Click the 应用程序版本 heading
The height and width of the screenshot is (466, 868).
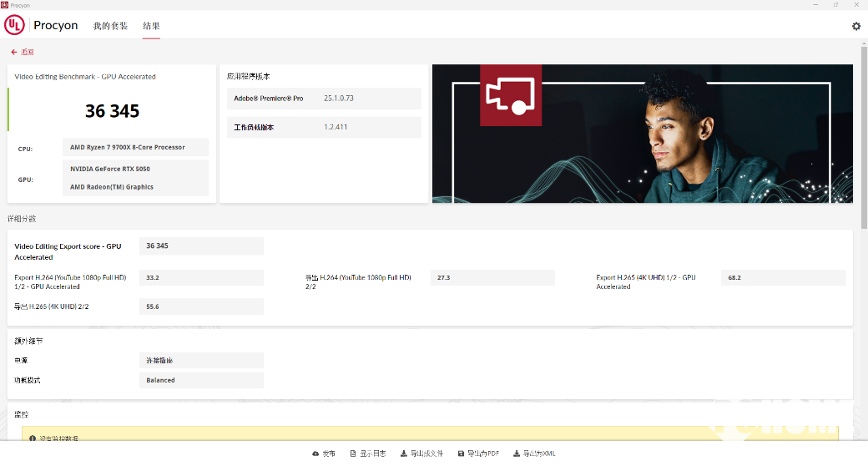(x=249, y=77)
